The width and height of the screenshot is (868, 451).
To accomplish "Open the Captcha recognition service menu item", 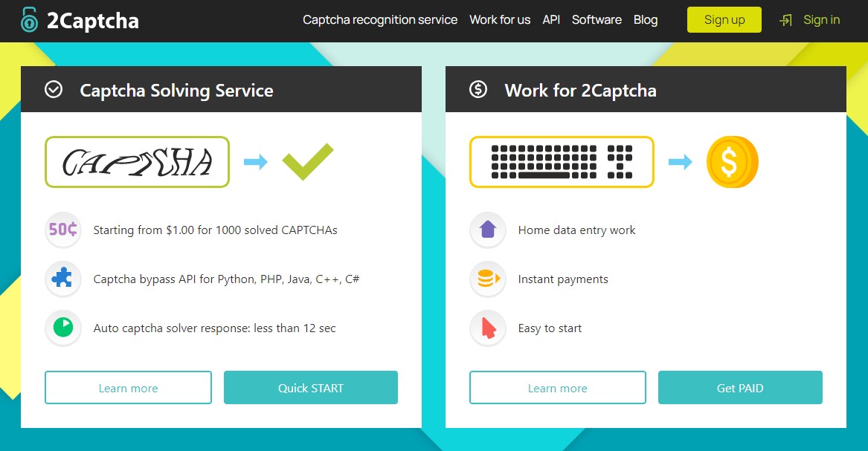I will point(380,20).
